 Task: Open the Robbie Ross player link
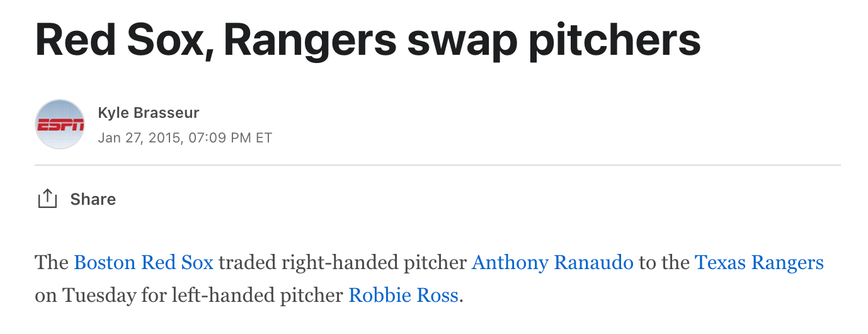click(x=403, y=295)
